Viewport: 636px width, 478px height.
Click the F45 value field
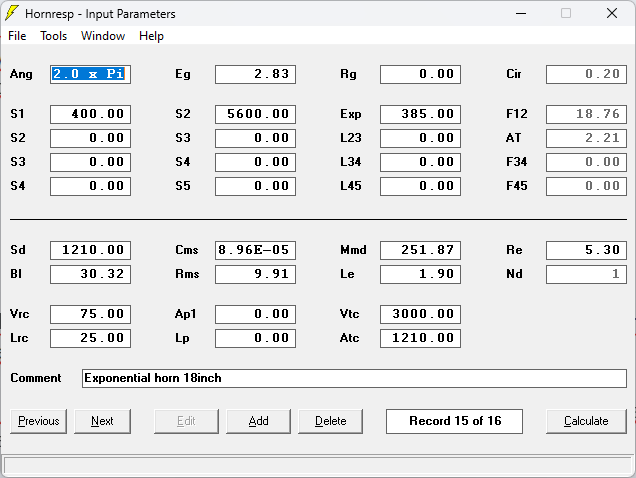pyautogui.click(x=586, y=186)
